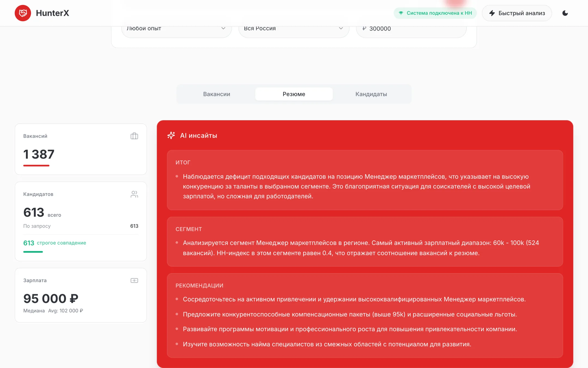Screen dimensions: 588x368
Task: Click the HunterX brand name
Action: (x=53, y=13)
